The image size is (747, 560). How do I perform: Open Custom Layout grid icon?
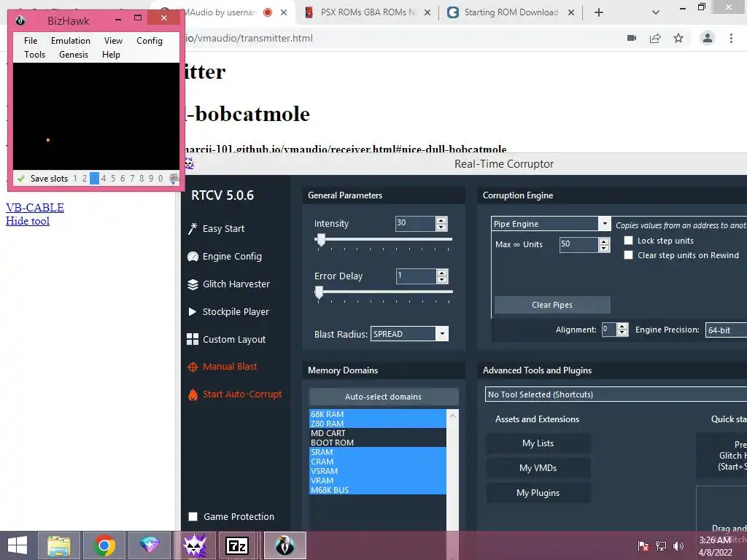(193, 339)
